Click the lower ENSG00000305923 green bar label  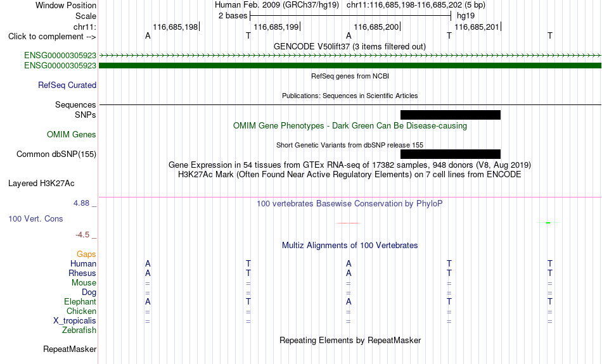pyautogui.click(x=60, y=66)
